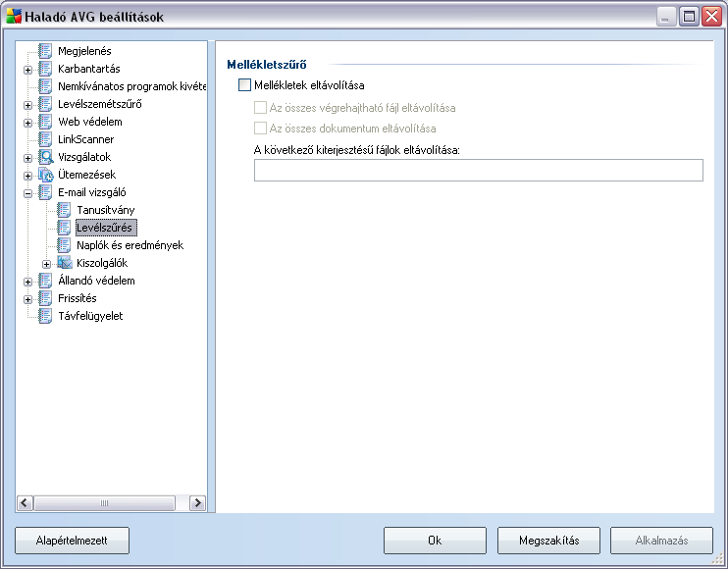
Task: Collapse the E-mail vizsgáló tree node
Action: click(27, 193)
